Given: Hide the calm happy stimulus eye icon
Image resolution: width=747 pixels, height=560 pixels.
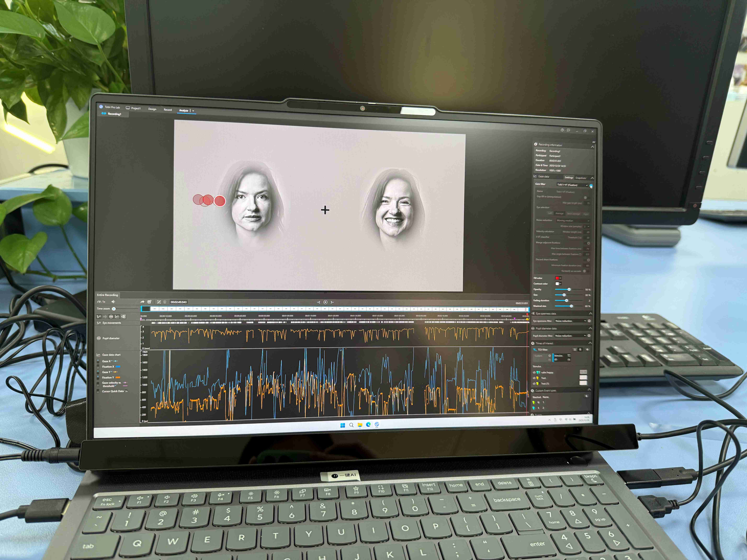Looking at the screenshot, I should (x=534, y=372).
